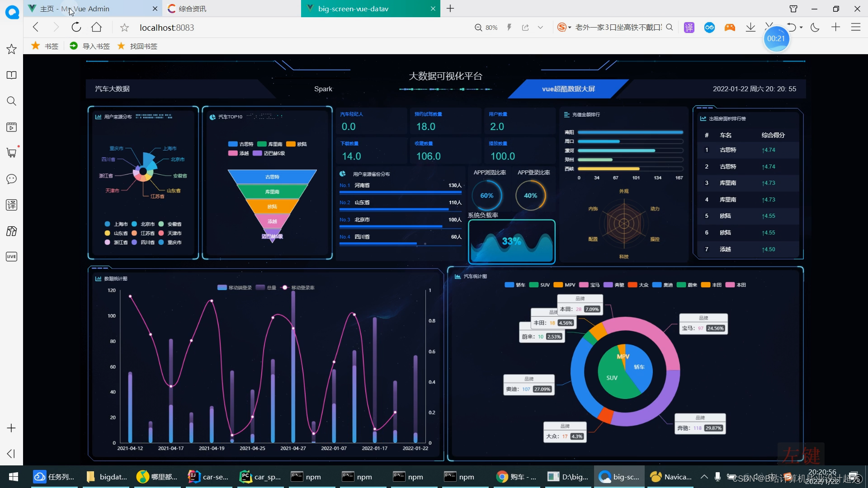This screenshot has width=868, height=488.
Task: Bookmark page with the star icon
Action: point(124,28)
